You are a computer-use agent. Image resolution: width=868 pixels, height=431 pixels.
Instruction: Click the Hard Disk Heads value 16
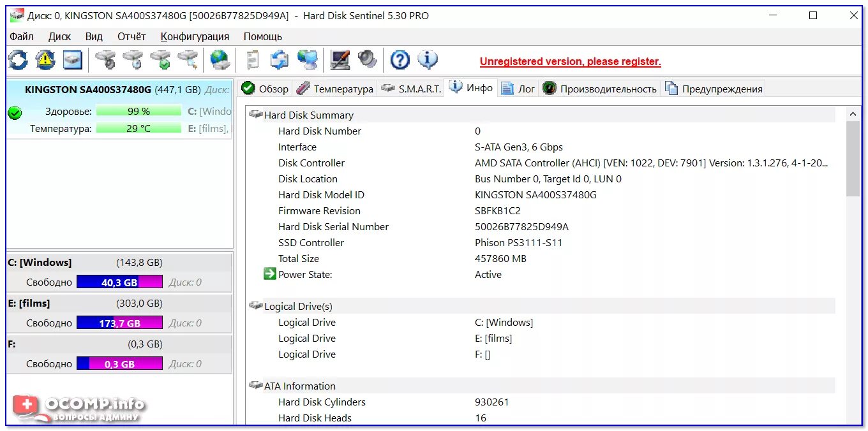[481, 418]
